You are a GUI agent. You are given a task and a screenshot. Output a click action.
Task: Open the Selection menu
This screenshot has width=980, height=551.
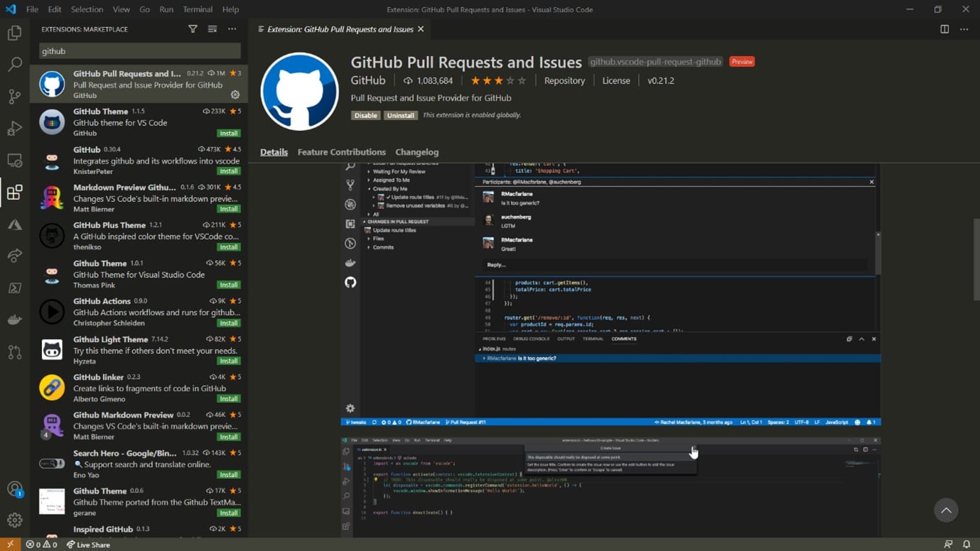click(87, 9)
